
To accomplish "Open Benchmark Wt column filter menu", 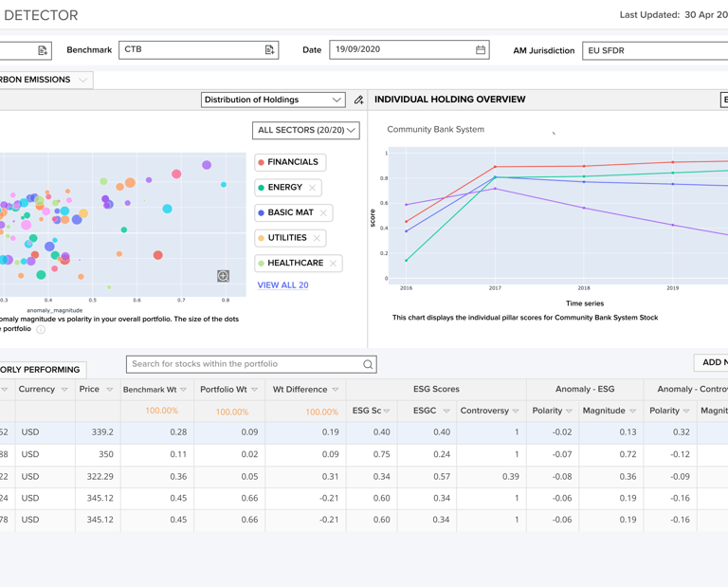I will tap(184, 390).
